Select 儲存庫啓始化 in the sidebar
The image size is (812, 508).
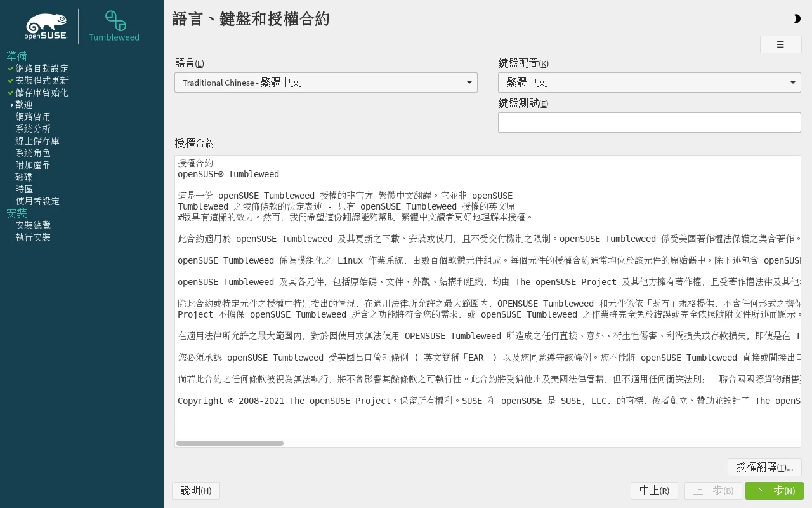(x=42, y=93)
